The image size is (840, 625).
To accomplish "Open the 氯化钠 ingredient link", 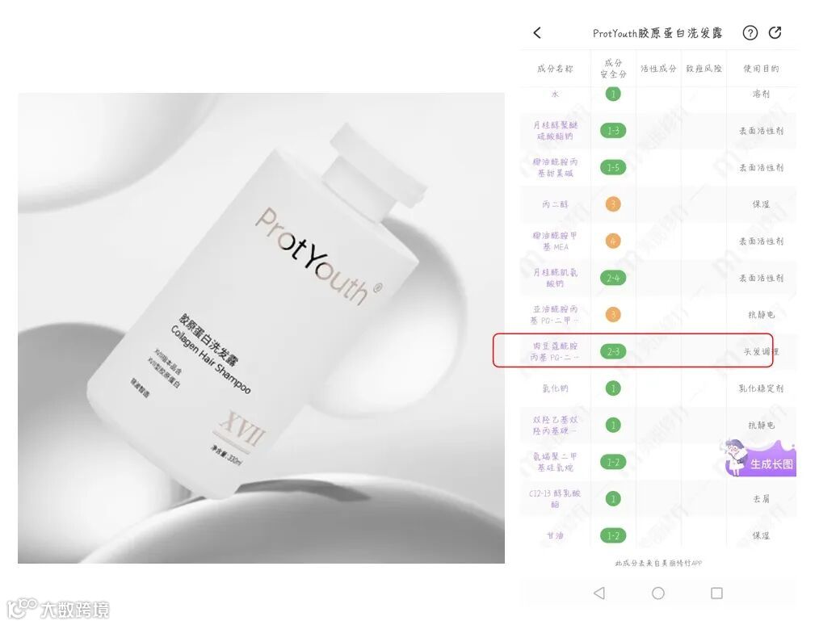I will click(x=555, y=388).
